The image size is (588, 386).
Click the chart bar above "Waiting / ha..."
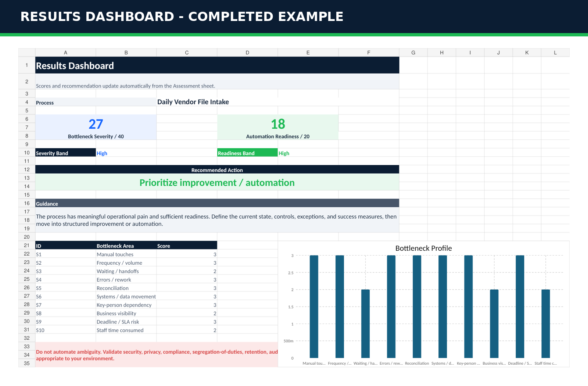[365, 324]
